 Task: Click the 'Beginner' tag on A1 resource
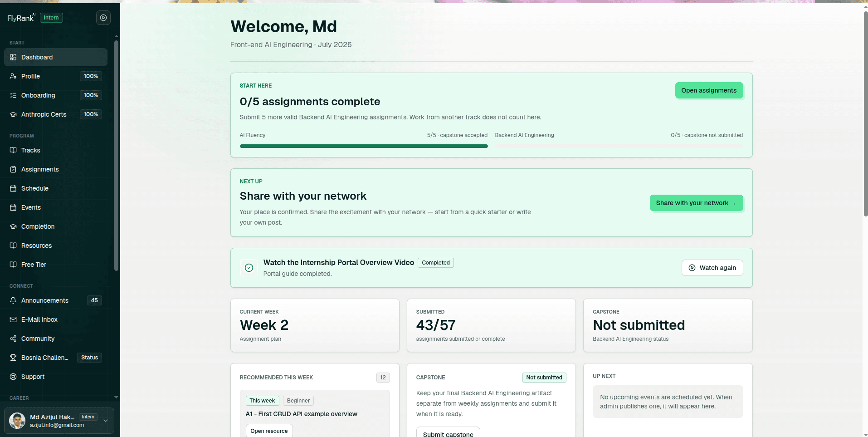tap(298, 401)
